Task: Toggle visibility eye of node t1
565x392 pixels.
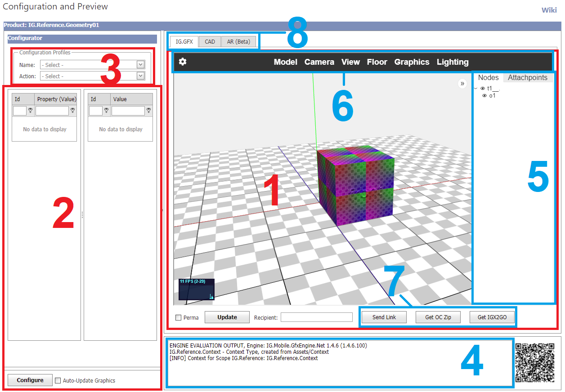Action: click(483, 89)
